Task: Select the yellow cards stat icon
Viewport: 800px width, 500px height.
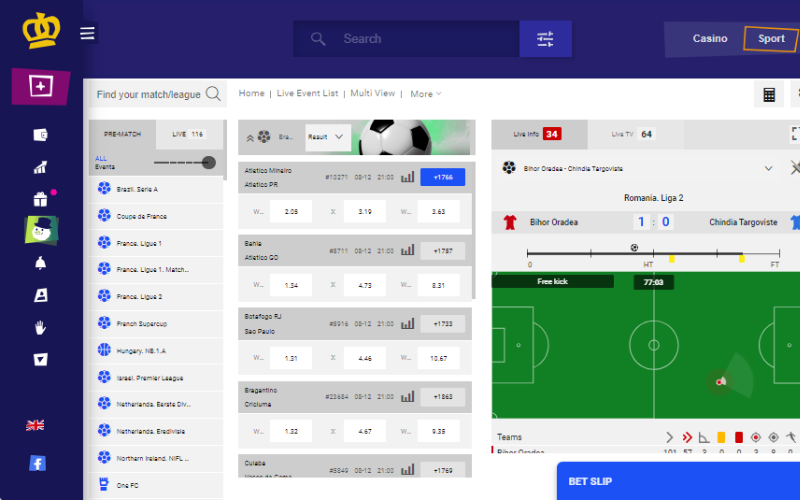Action: click(x=721, y=437)
